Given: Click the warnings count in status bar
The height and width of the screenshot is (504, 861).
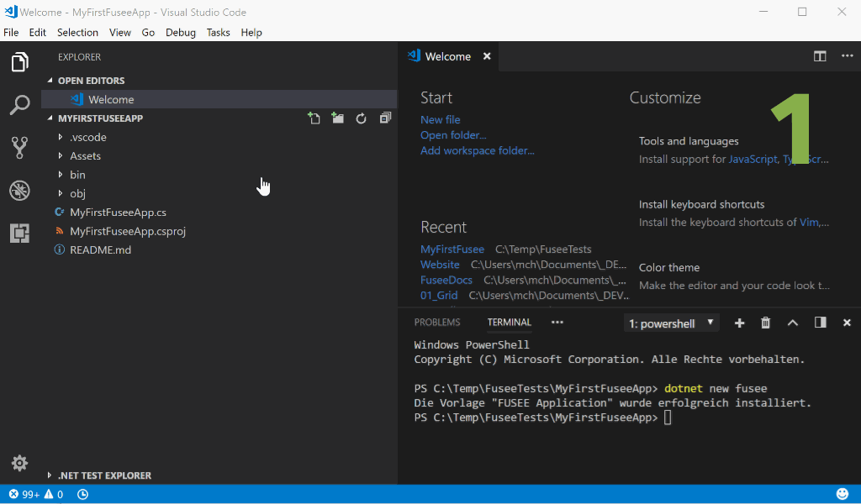Looking at the screenshot, I should tap(54, 494).
